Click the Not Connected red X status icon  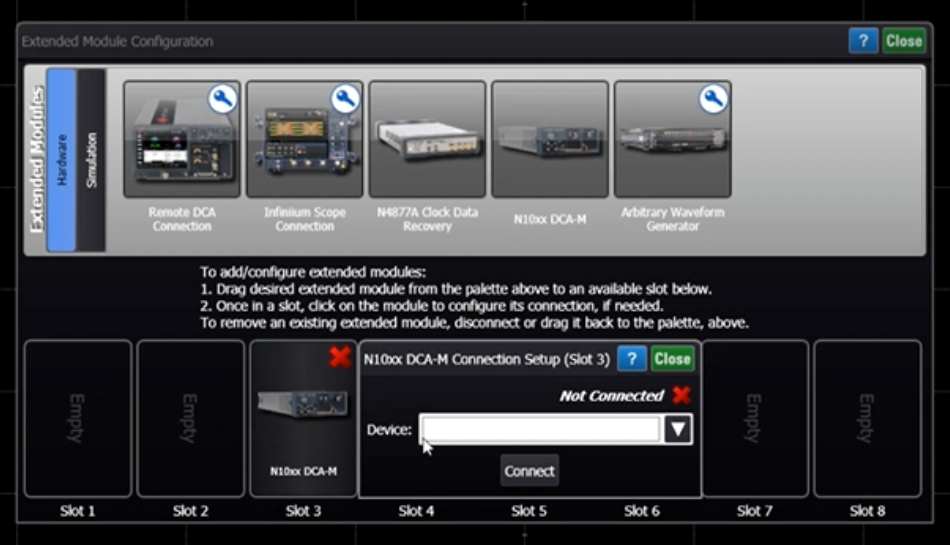681,395
